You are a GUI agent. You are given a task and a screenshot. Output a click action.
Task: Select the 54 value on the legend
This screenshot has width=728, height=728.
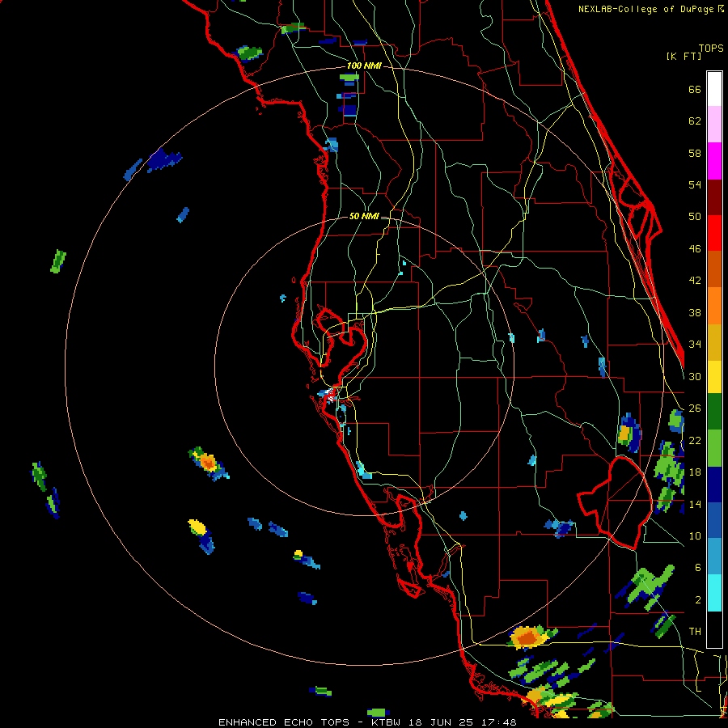coord(695,184)
